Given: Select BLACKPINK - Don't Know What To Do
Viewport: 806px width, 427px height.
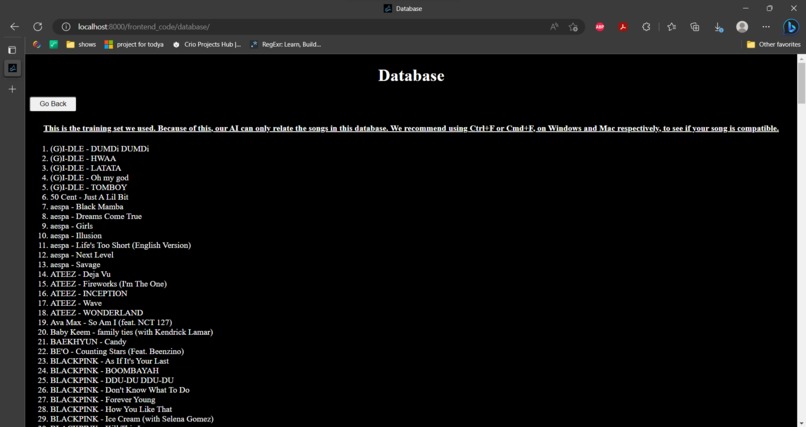Looking at the screenshot, I should [x=120, y=390].
